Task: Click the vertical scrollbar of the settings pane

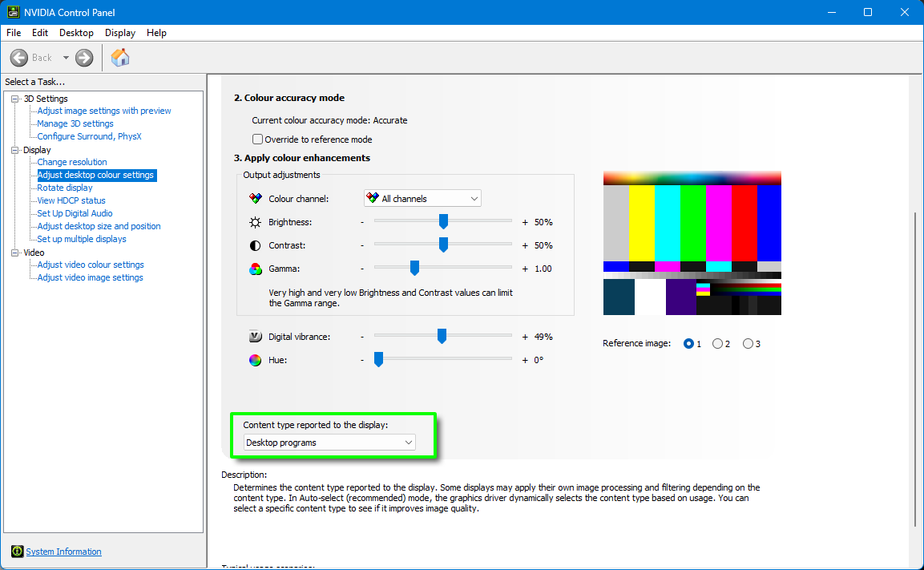Action: [915, 369]
